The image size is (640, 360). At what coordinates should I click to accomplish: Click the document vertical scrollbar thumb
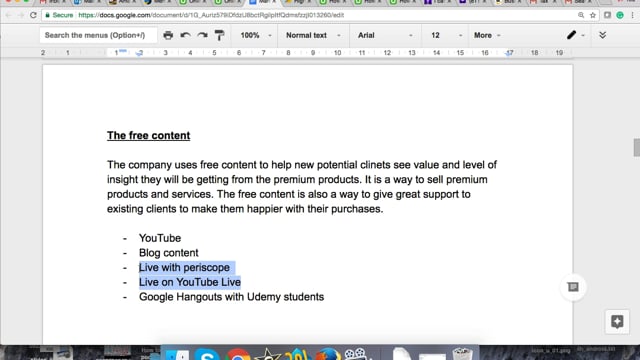click(636, 147)
